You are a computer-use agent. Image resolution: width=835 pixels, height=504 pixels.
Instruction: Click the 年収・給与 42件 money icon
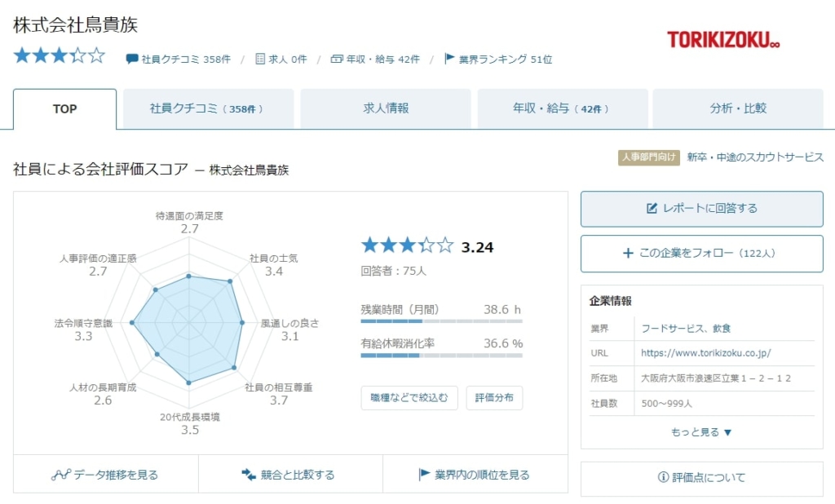[x=337, y=60]
